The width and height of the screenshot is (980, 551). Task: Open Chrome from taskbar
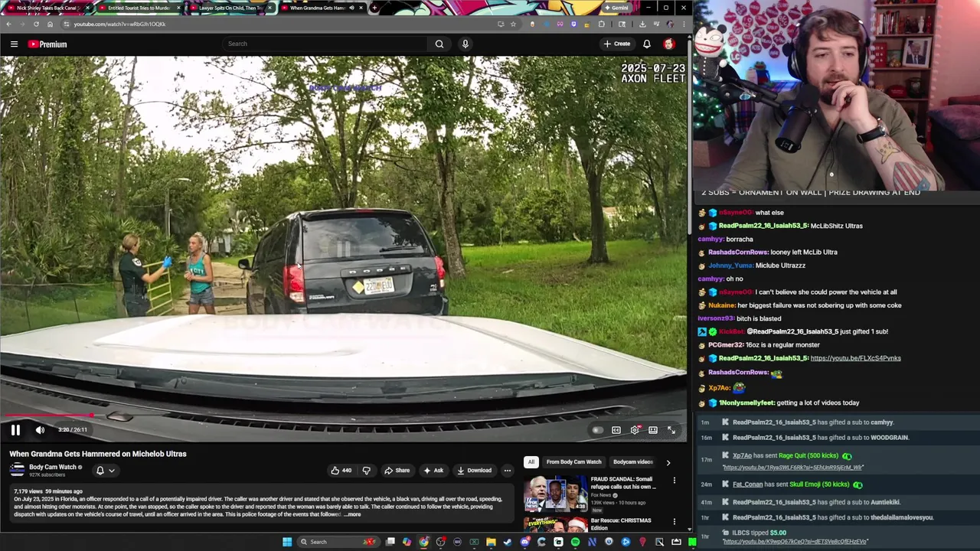(x=423, y=542)
